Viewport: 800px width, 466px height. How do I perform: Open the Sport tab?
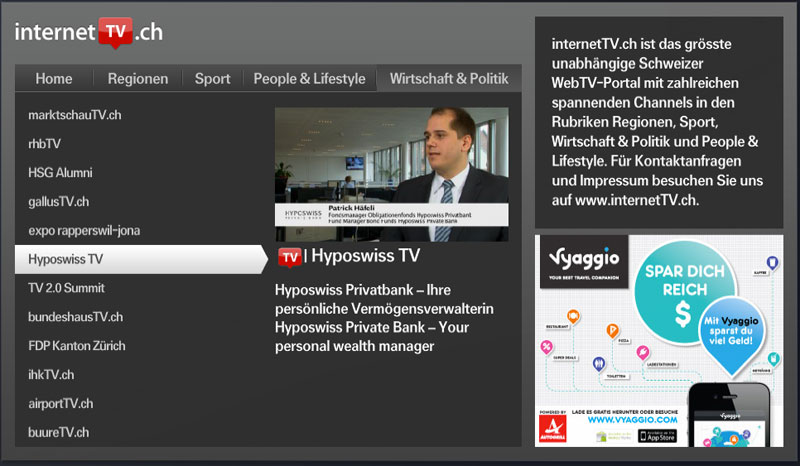pos(212,79)
